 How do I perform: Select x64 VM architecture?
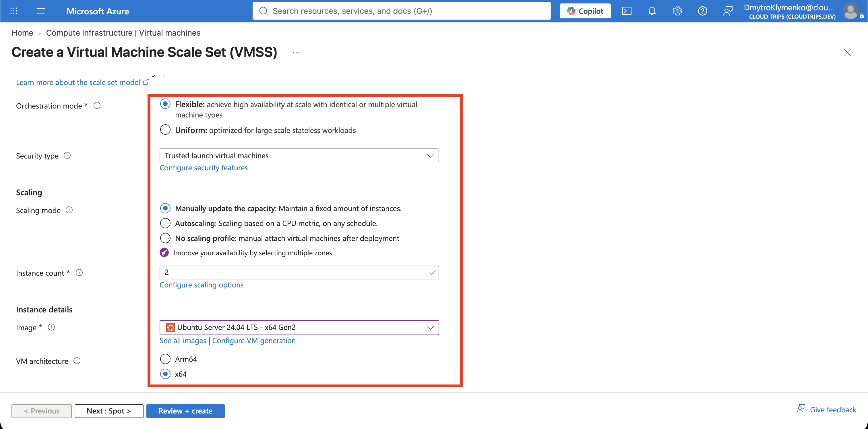coord(165,374)
